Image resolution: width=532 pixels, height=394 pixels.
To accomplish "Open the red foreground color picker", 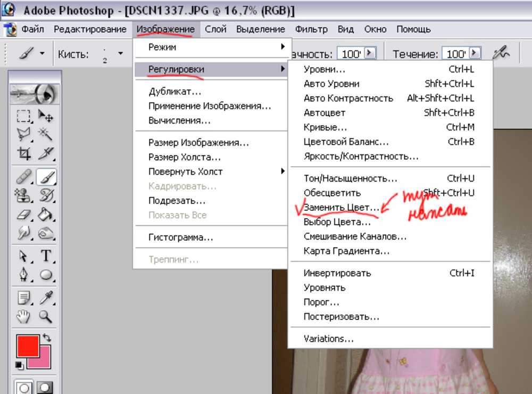I will click(28, 346).
